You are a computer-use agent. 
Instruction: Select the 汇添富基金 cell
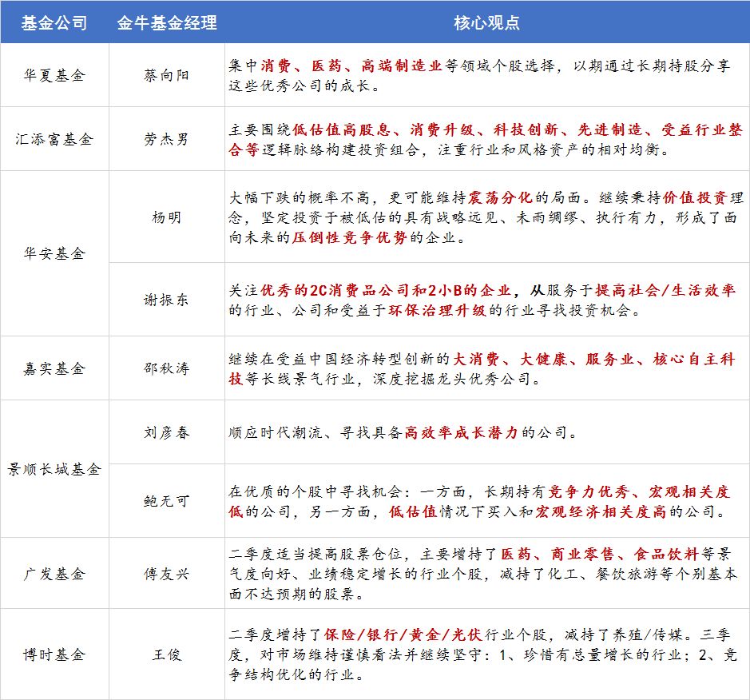(x=54, y=139)
